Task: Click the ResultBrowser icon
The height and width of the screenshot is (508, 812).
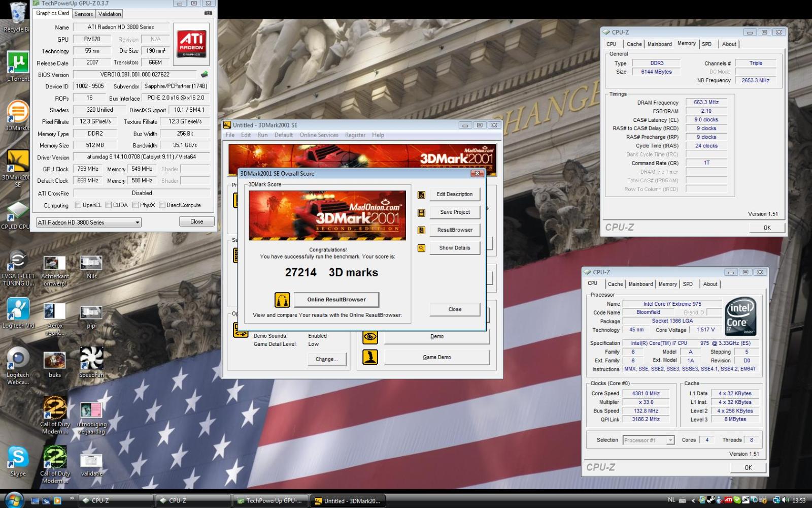Action: click(421, 230)
